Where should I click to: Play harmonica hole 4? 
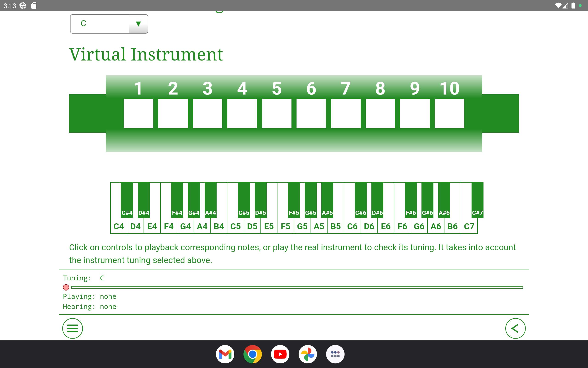(x=242, y=113)
